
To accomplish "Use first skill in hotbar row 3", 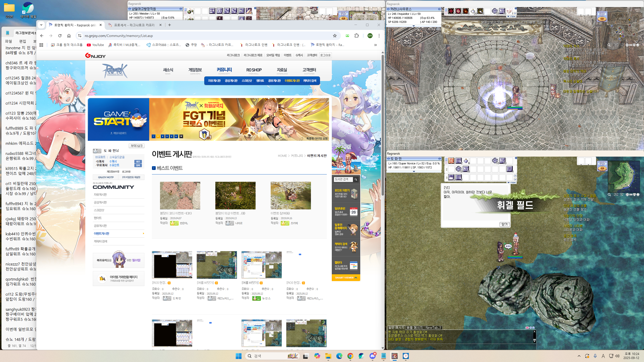I will click(x=451, y=177).
